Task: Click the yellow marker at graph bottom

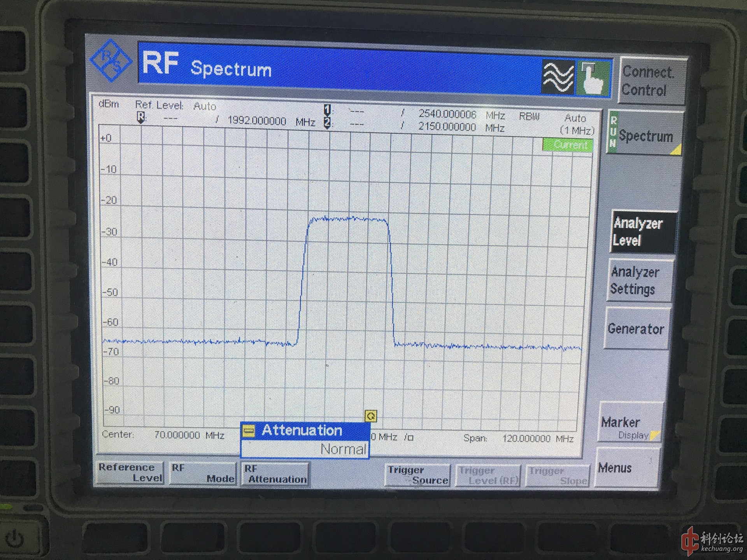Action: click(371, 416)
